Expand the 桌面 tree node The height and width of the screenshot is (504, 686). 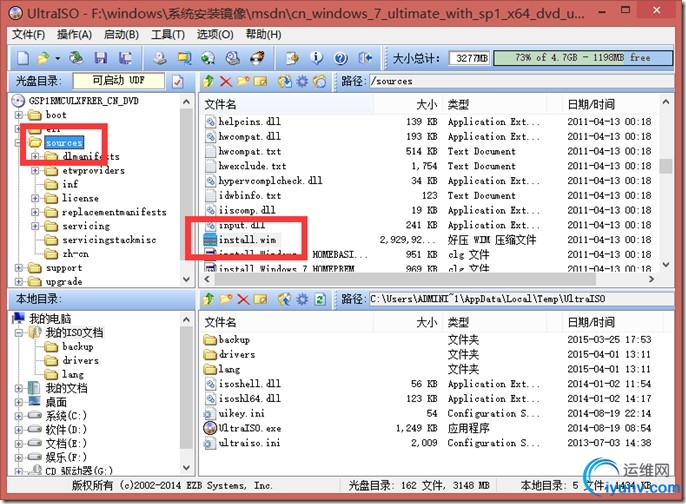coord(18,402)
